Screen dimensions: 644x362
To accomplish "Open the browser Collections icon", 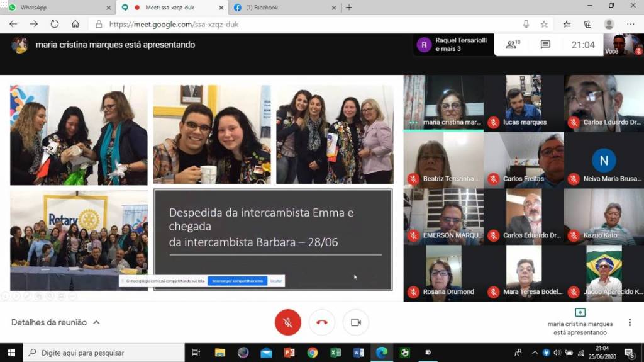I will click(587, 24).
